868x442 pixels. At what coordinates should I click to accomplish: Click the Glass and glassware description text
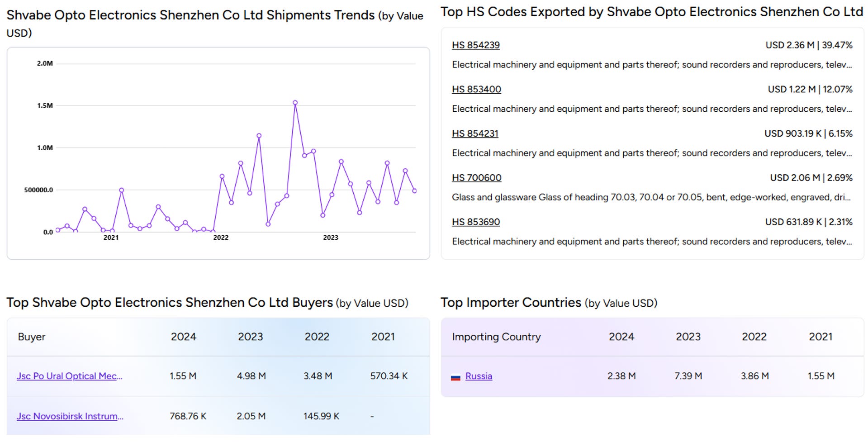[651, 197]
